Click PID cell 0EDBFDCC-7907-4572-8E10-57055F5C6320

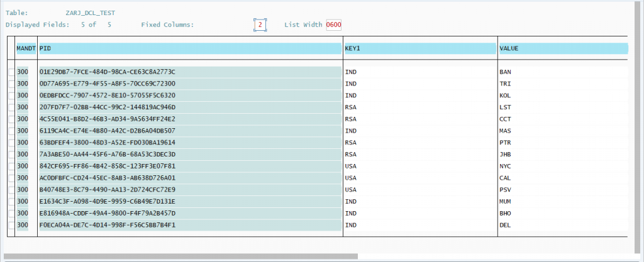coord(190,96)
